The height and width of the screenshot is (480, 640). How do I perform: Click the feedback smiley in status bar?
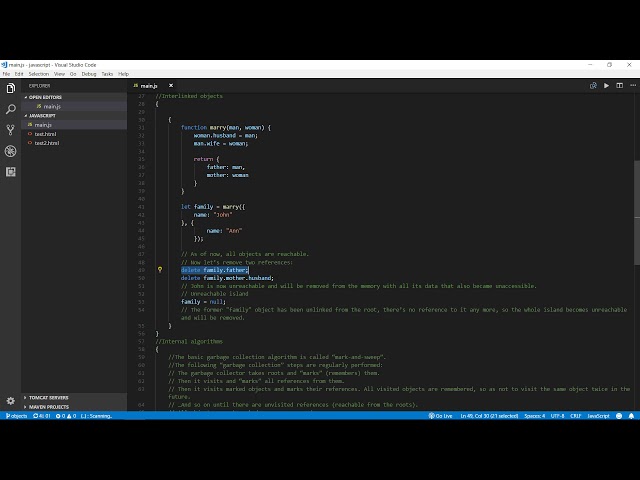pos(619,416)
